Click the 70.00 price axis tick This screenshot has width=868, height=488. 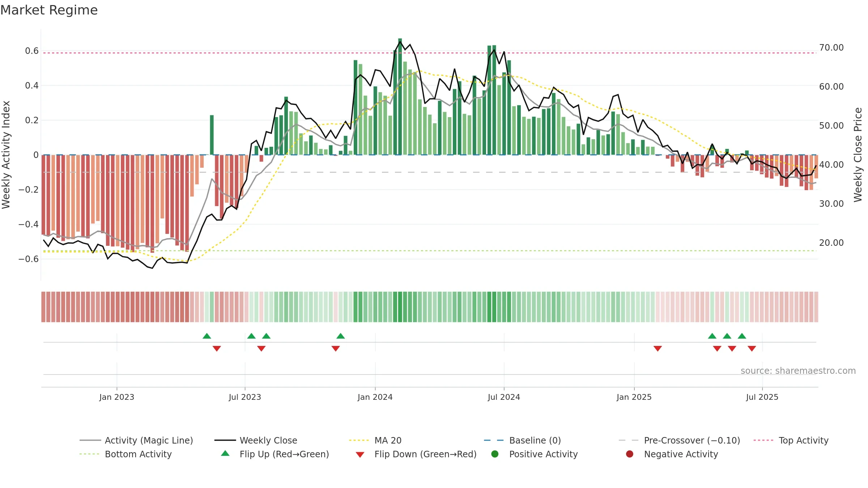click(x=831, y=48)
